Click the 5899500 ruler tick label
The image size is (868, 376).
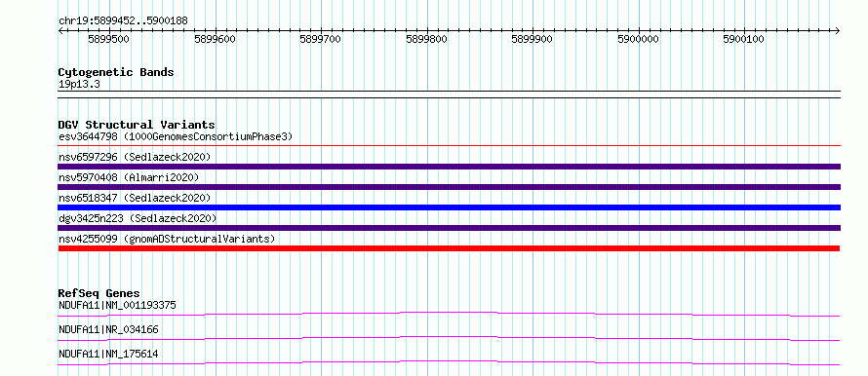pyautogui.click(x=109, y=39)
